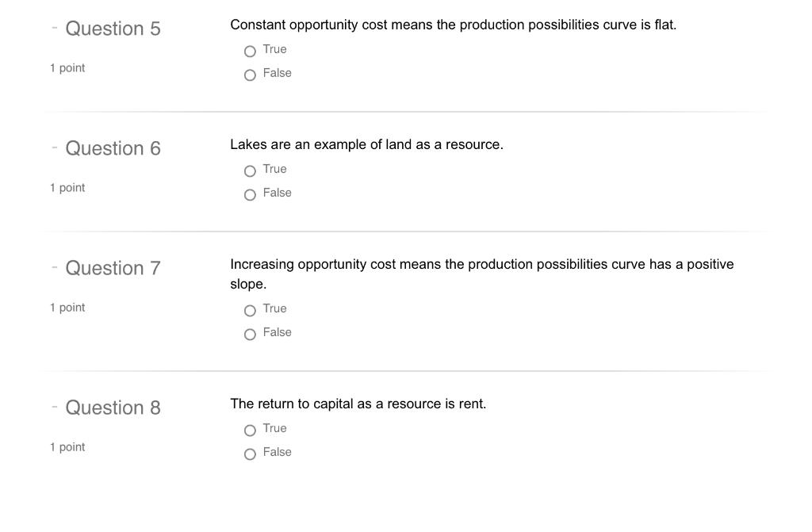This screenshot has width=812, height=532.
Task: Click the return to capital statement text
Action: [358, 404]
